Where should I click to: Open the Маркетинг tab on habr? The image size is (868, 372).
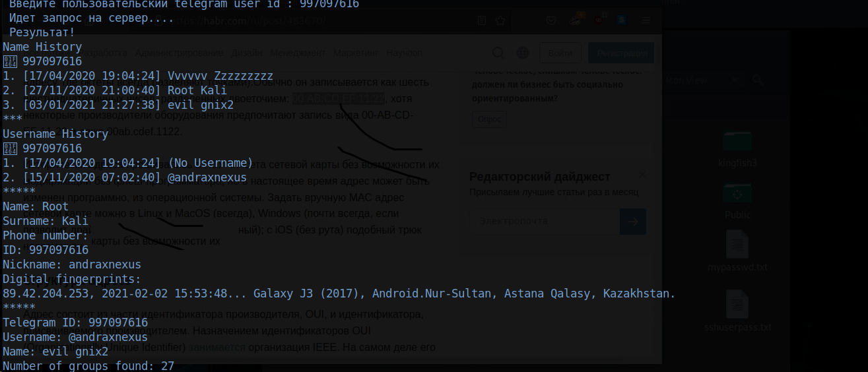[x=356, y=53]
